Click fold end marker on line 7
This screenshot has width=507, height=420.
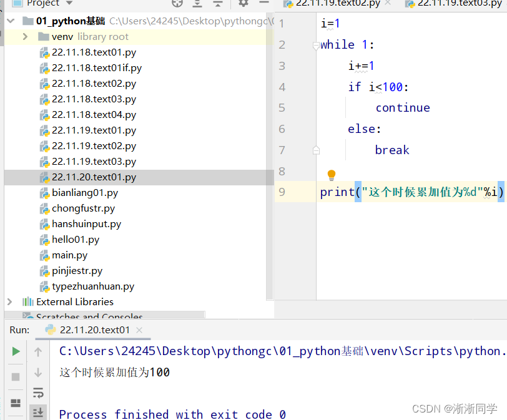(x=316, y=150)
